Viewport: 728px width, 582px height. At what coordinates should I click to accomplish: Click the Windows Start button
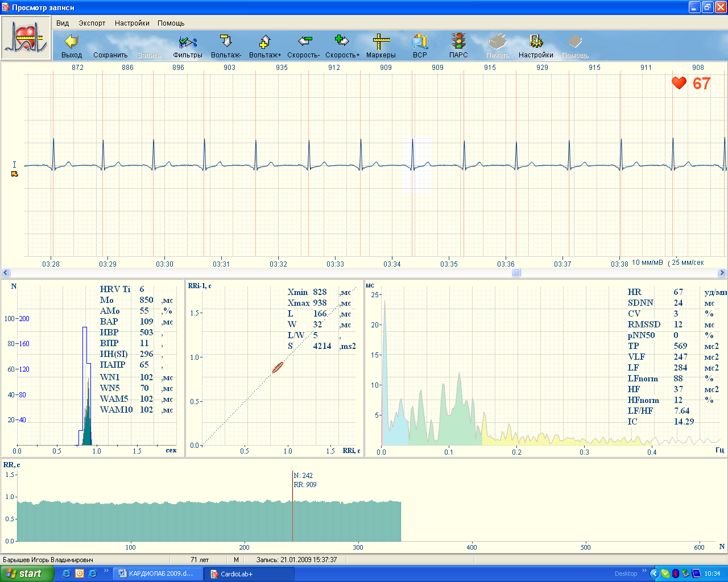tap(27, 573)
